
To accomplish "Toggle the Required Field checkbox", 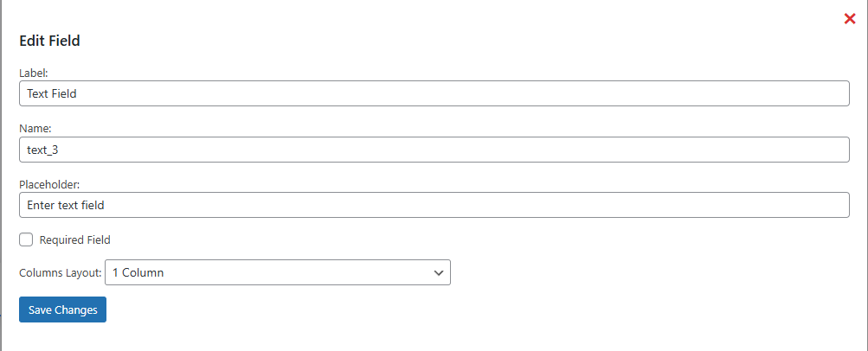I will [x=26, y=239].
